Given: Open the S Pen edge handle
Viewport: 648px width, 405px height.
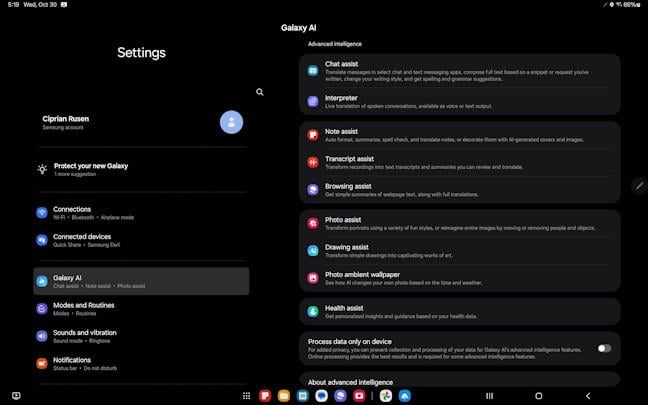Looking at the screenshot, I should (639, 185).
